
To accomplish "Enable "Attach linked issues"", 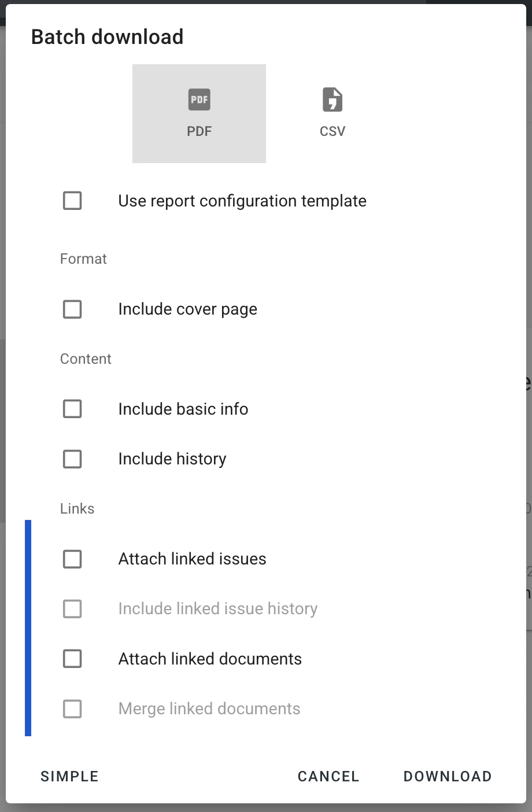I will 72,559.
